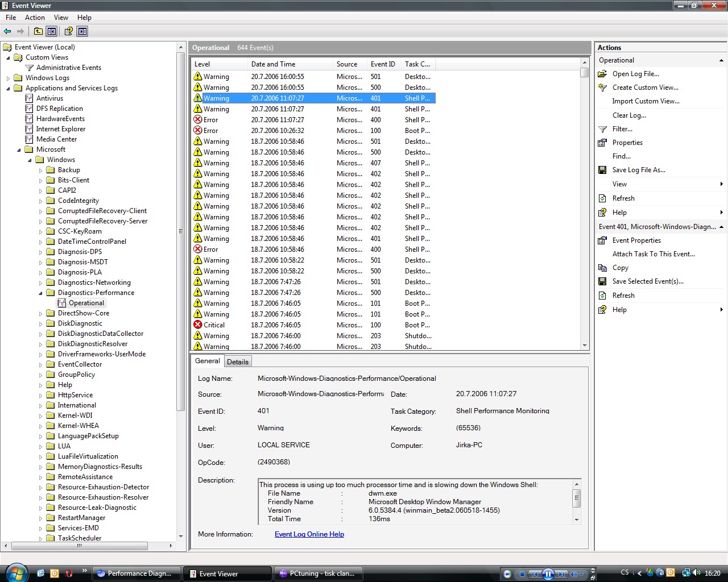Screen dimensions: 728x582
Task: Click the Properties icon under Operational actions
Action: [x=602, y=143]
